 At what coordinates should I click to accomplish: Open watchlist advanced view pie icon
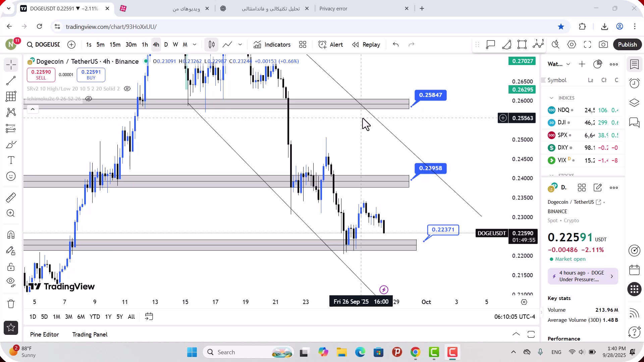[x=598, y=64]
